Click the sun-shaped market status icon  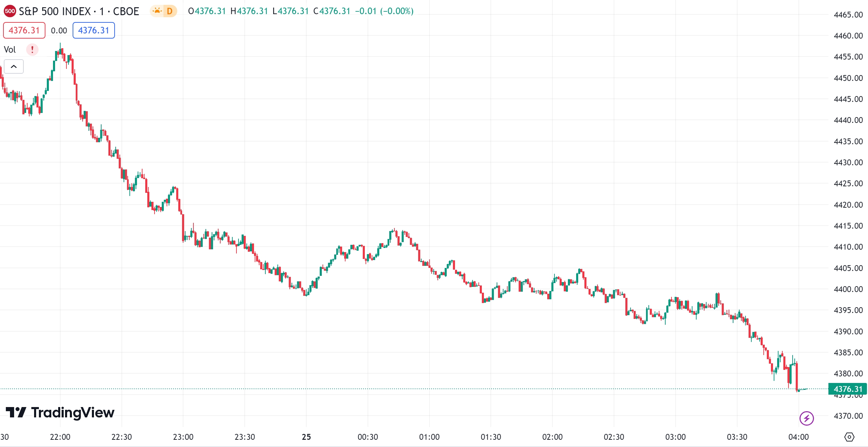tap(157, 11)
